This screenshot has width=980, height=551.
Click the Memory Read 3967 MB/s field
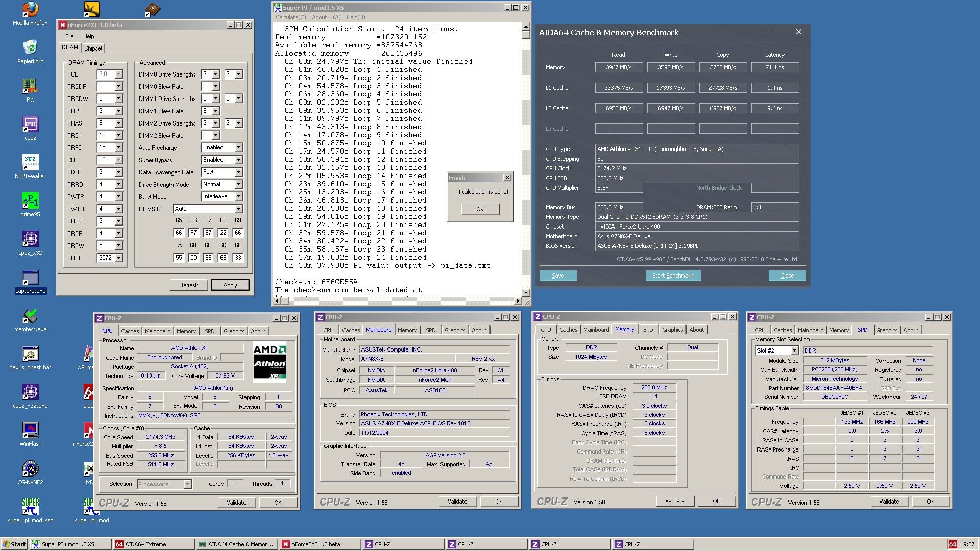(x=619, y=67)
